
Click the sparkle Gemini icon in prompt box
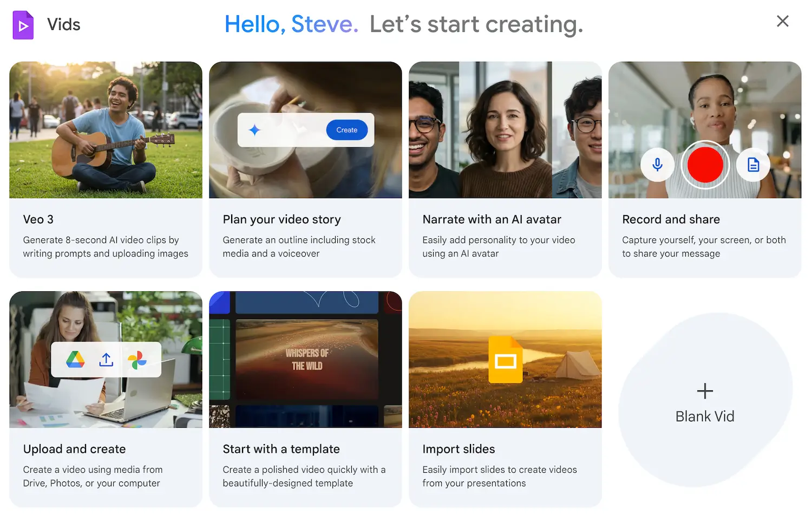[254, 130]
